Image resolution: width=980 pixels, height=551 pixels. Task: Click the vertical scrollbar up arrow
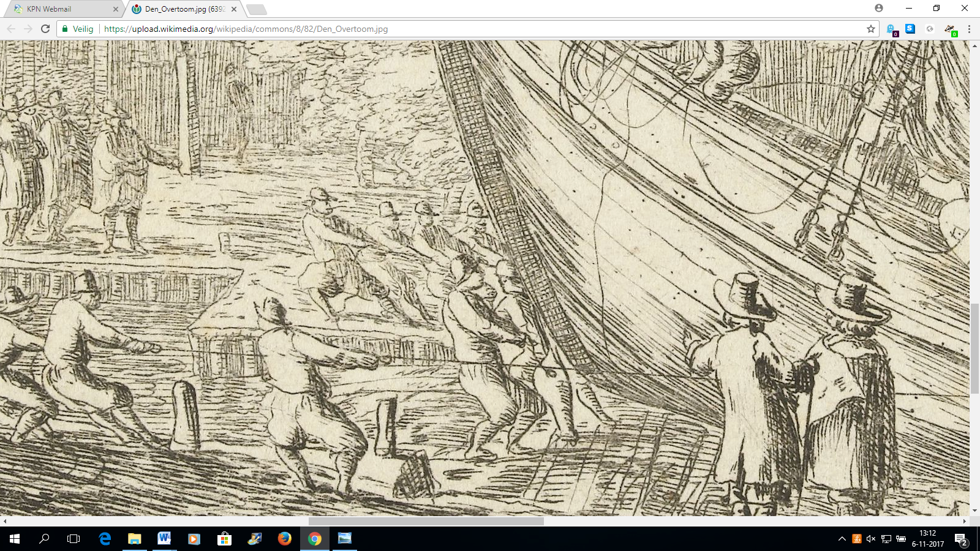[974, 46]
